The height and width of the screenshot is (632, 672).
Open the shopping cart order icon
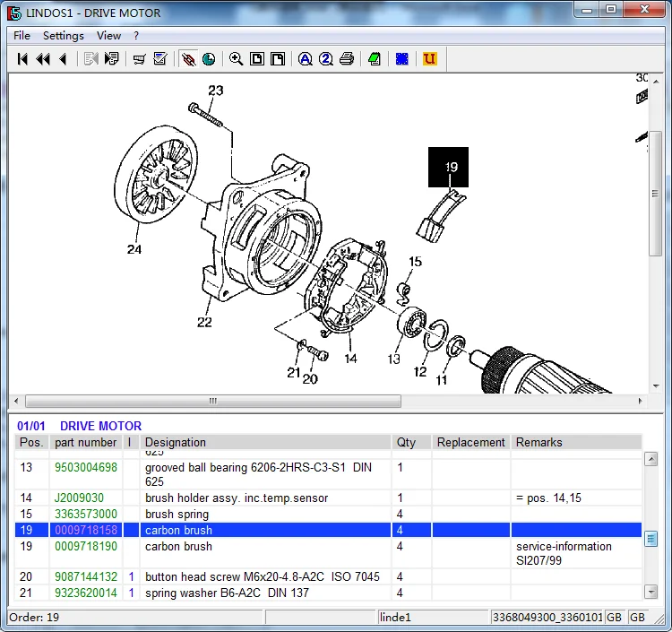click(139, 59)
